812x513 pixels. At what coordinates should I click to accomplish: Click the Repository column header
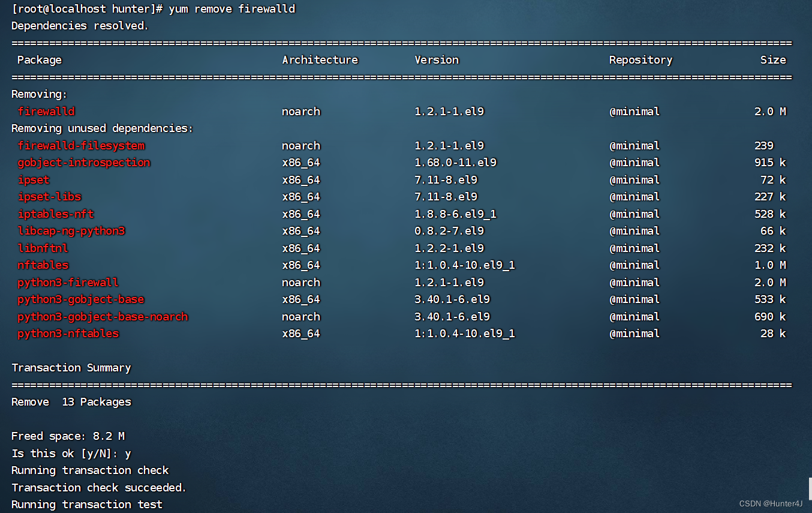[640, 59]
